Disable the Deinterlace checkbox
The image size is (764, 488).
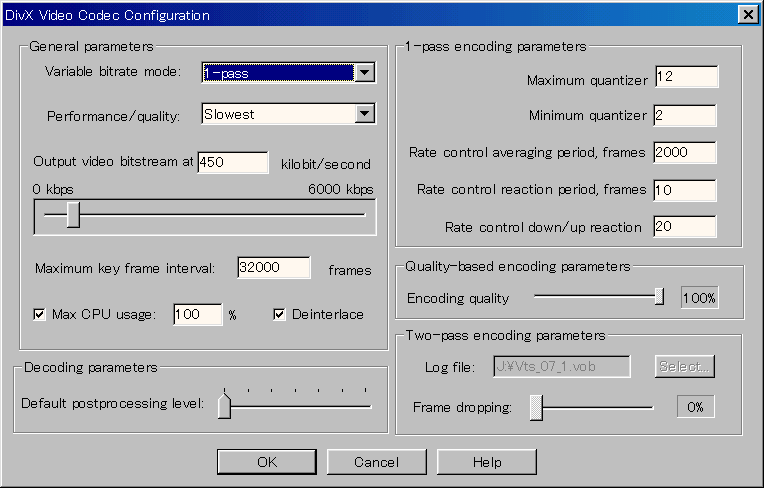[280, 315]
